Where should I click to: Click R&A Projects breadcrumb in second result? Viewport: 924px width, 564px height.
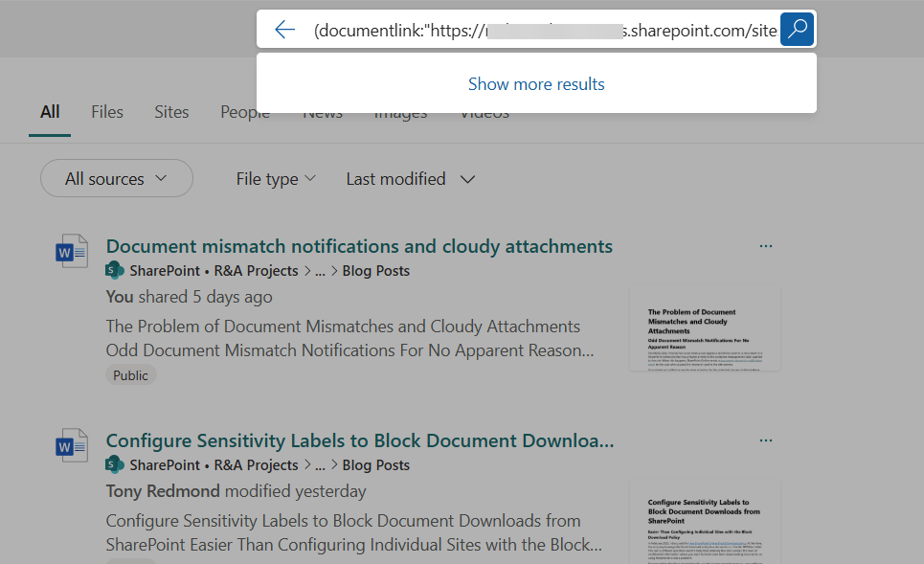point(256,465)
